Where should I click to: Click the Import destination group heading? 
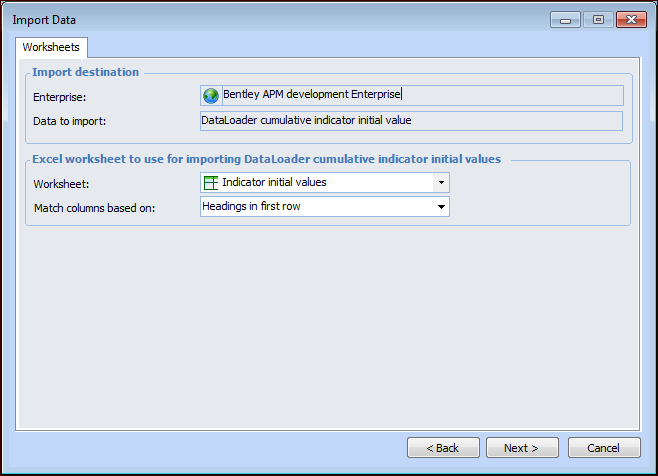[86, 72]
